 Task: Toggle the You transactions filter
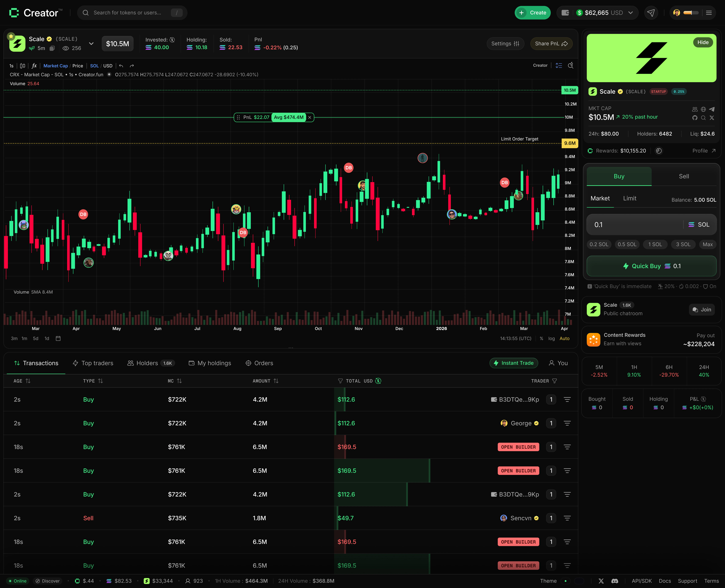(x=558, y=363)
